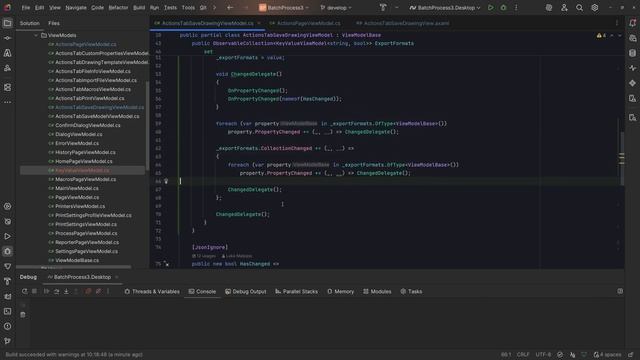Click Step Into in debug toolbar
The width and height of the screenshot is (640, 360).
click(x=66, y=291)
